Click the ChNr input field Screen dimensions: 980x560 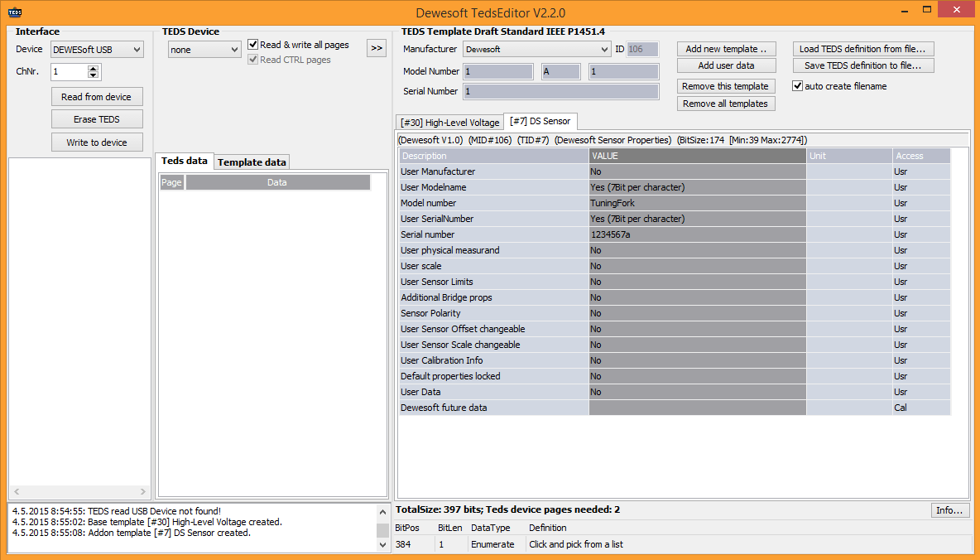(x=70, y=72)
